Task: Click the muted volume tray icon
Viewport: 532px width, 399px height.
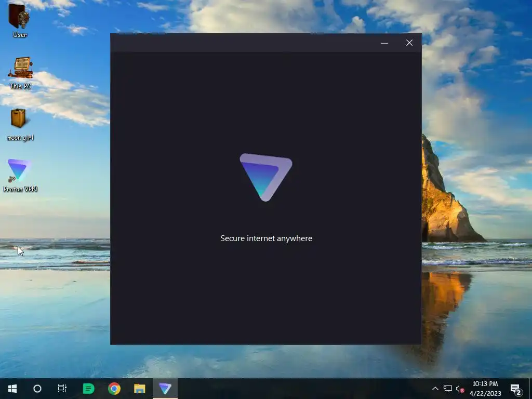Action: [460, 389]
